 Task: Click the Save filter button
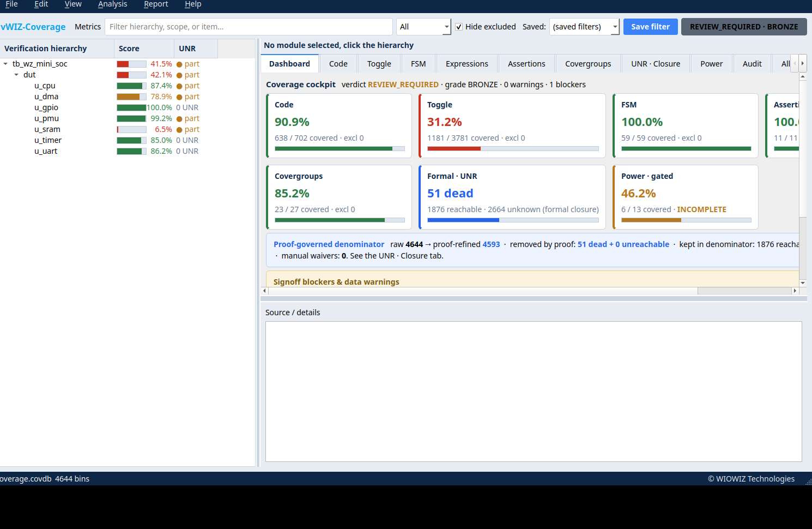[x=650, y=27]
